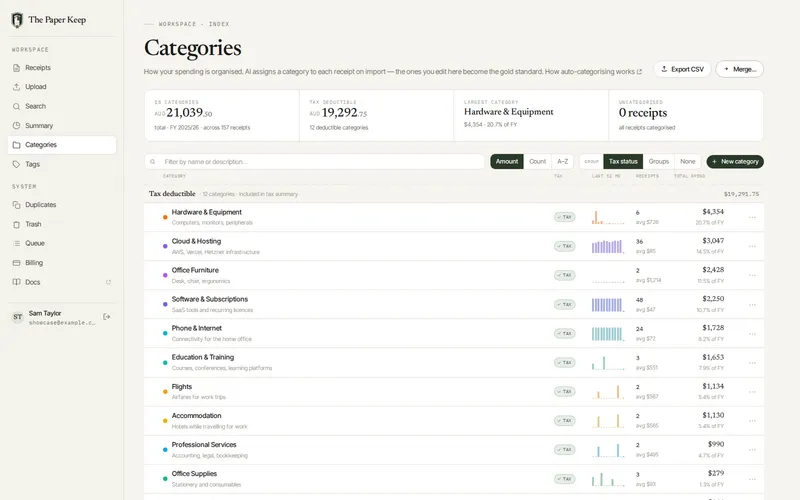800x500 pixels.
Task: Click the Queue list icon
Action: (16, 243)
